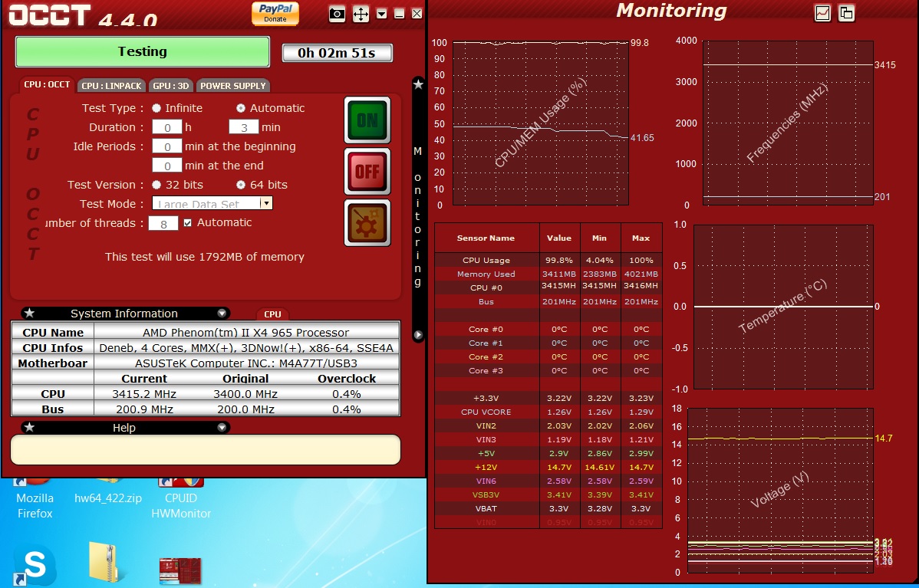Open the GPU : 3D tab

[x=170, y=86]
